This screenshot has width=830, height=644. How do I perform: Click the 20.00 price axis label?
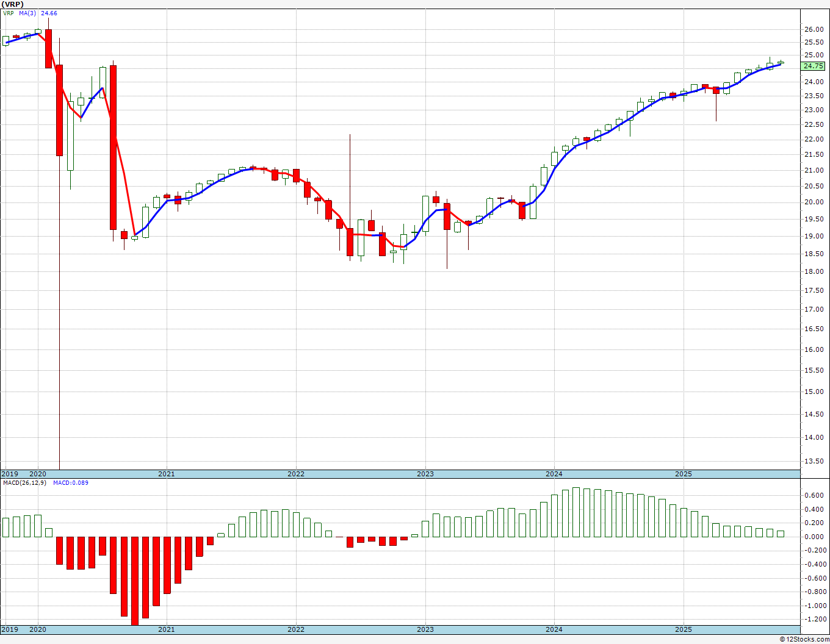(813, 202)
